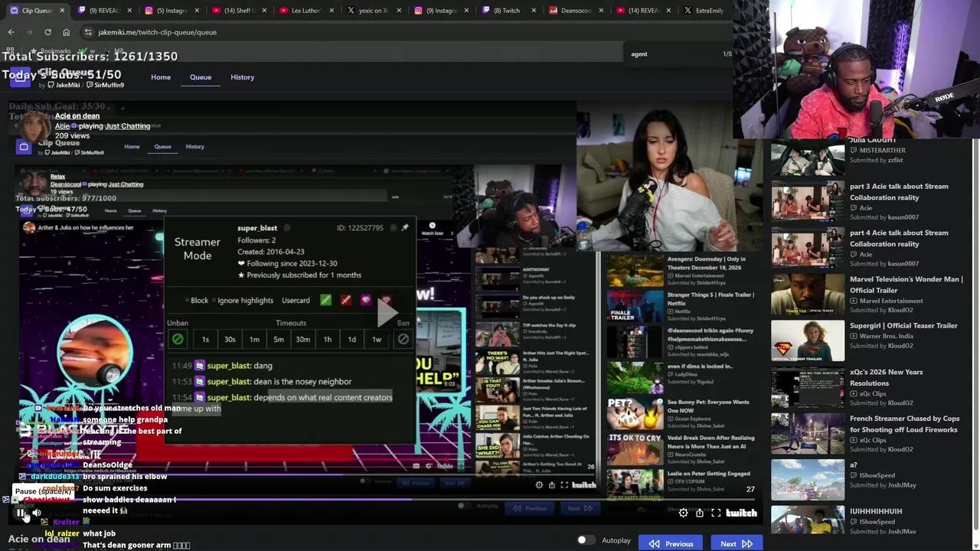Reload the page with the refresh button
Viewport: 980px width, 551px height.
point(47,32)
